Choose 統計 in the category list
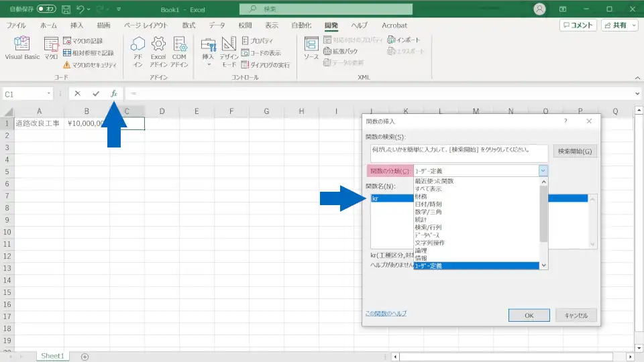 (421, 220)
